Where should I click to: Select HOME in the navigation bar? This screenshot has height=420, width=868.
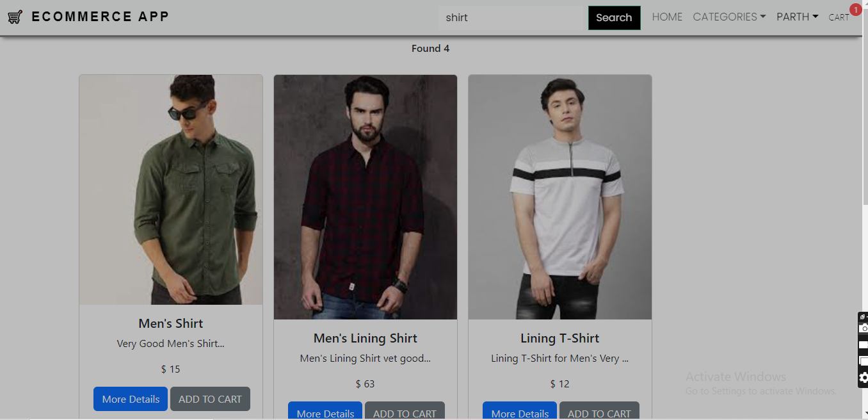(667, 17)
